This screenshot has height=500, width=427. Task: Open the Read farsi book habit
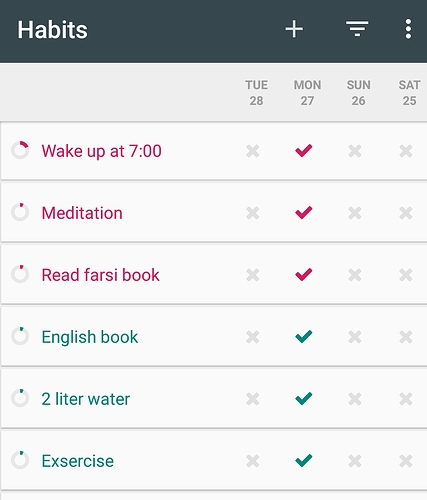click(100, 275)
